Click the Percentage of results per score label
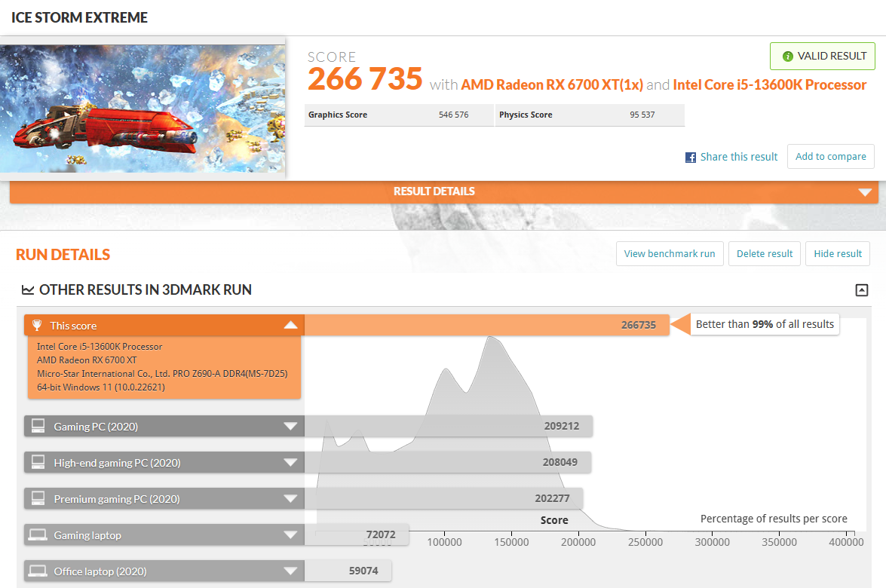 (774, 519)
